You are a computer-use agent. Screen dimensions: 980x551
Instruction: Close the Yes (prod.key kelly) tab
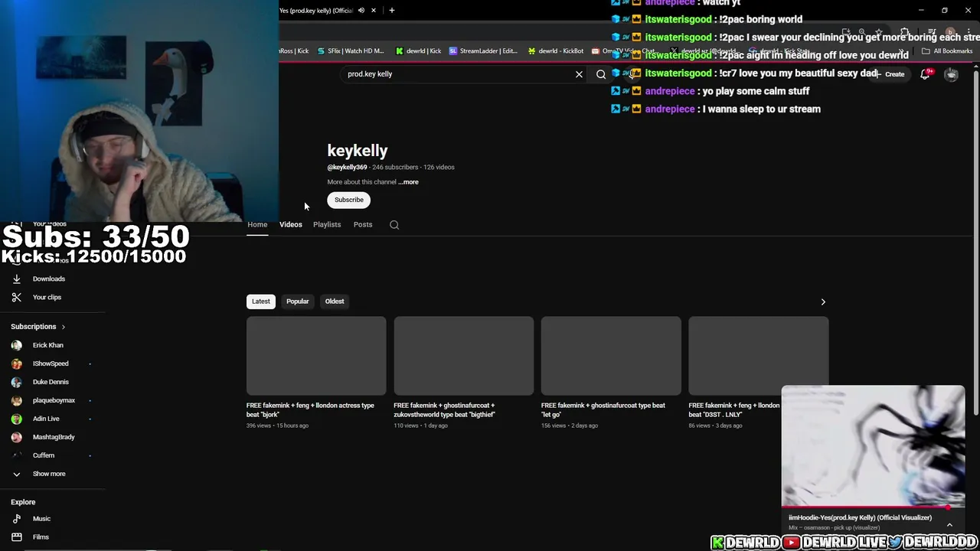(374, 11)
